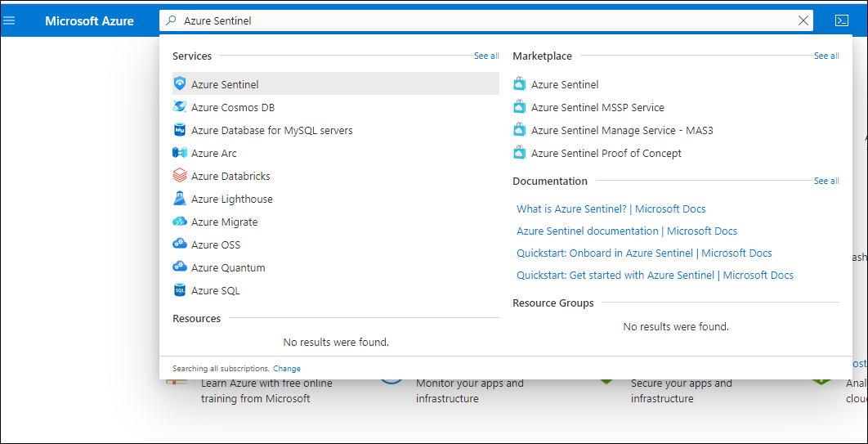Select the Azure Lighthouse icon
This screenshot has height=444, width=868.
(180, 199)
